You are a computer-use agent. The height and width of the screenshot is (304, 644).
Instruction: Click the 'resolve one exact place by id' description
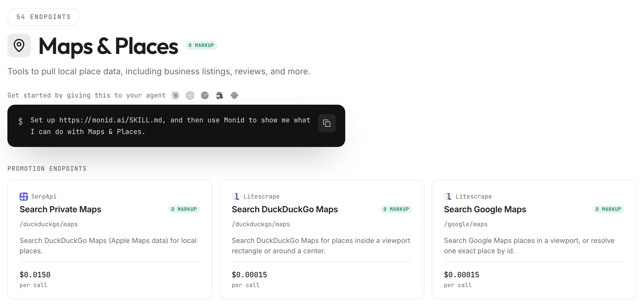[529, 246]
